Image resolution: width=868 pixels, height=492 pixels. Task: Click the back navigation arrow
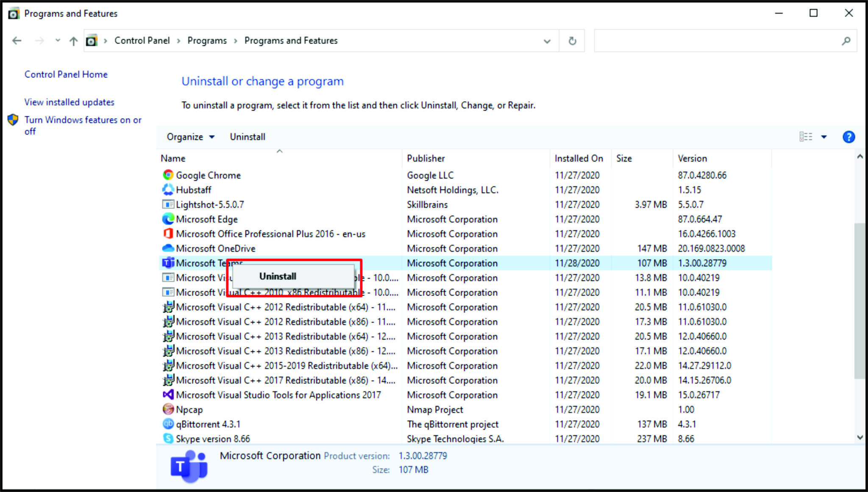[17, 40]
